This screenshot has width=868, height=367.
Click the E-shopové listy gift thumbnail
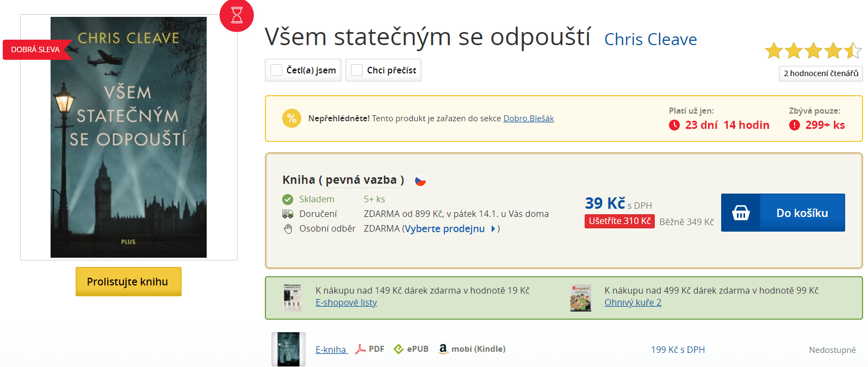(x=293, y=297)
